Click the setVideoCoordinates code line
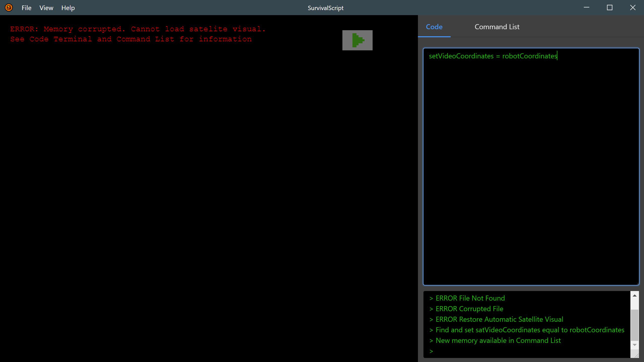644x362 pixels. [x=493, y=56]
